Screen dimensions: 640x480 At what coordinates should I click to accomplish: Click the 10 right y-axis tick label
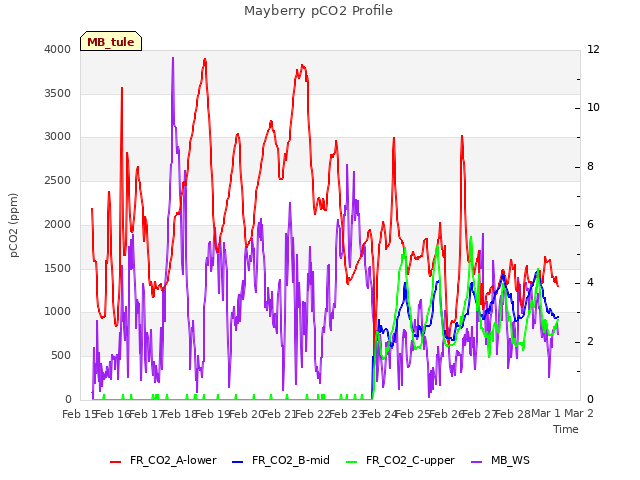click(593, 108)
